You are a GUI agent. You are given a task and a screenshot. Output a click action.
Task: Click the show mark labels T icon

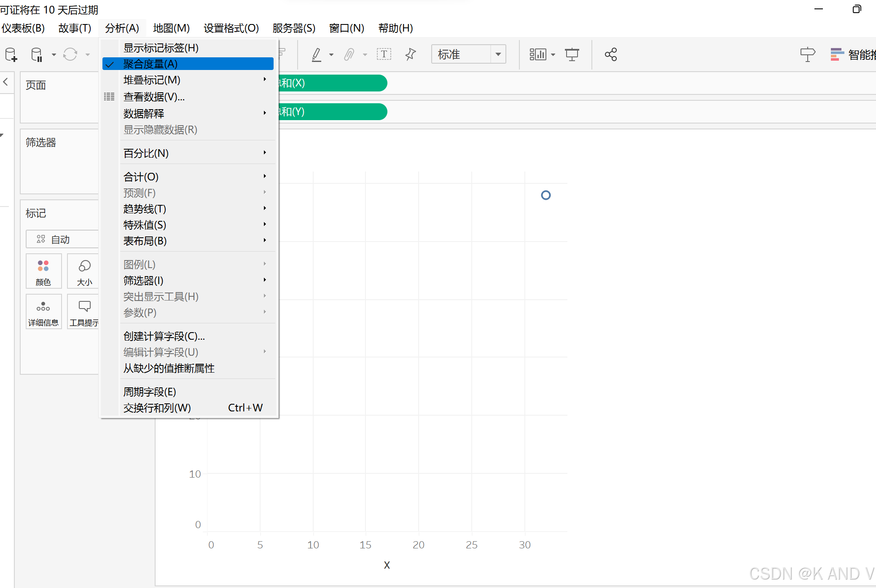click(384, 54)
